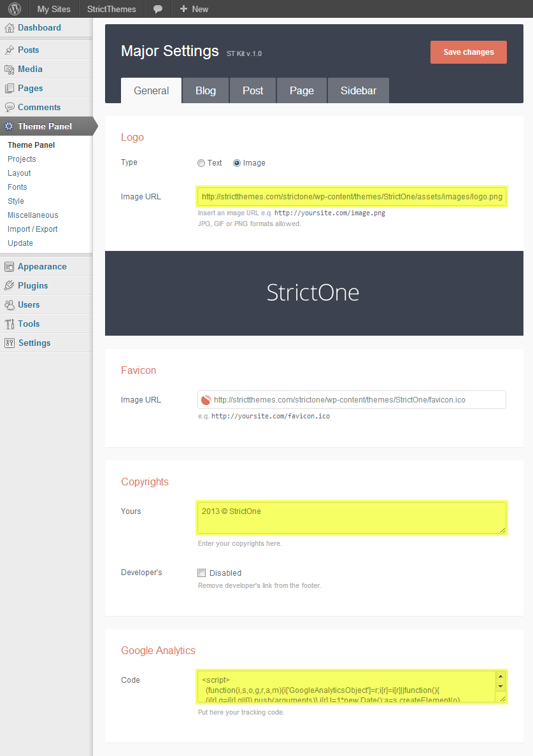
Task: Open the Media library icon
Action: pyautogui.click(x=10, y=69)
